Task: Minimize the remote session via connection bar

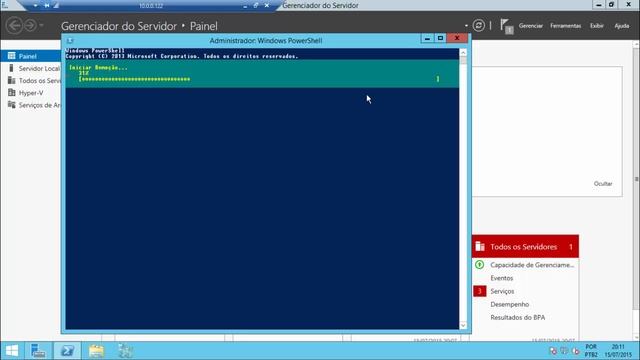Action: click(x=245, y=6)
